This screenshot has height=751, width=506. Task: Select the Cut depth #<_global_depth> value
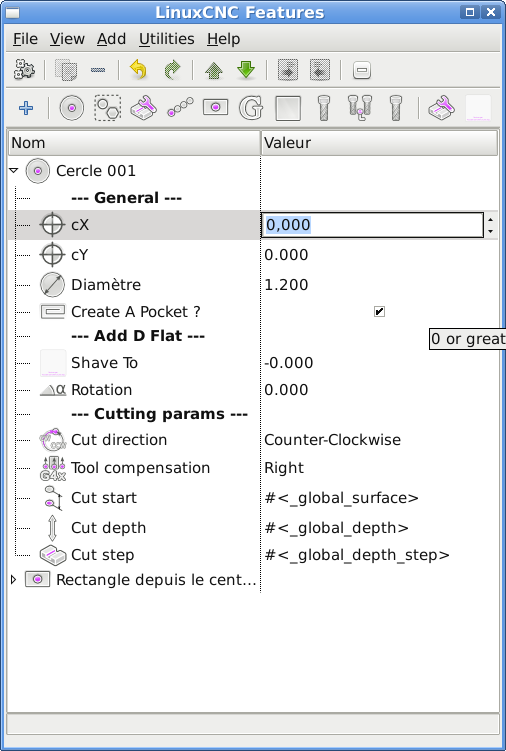(x=336, y=528)
